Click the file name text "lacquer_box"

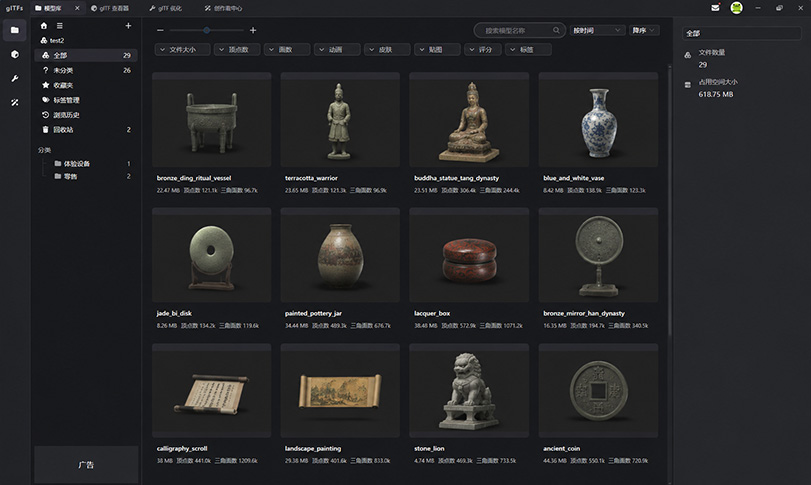click(432, 313)
